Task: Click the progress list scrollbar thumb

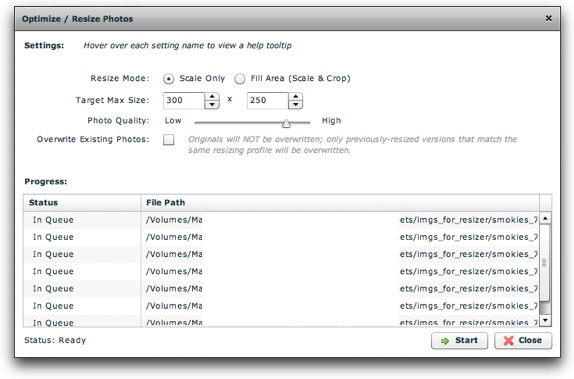Action: pyautogui.click(x=545, y=263)
